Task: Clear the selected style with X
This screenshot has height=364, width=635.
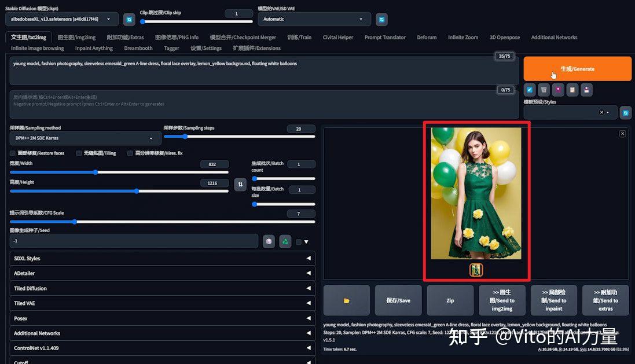Action: click(601, 112)
